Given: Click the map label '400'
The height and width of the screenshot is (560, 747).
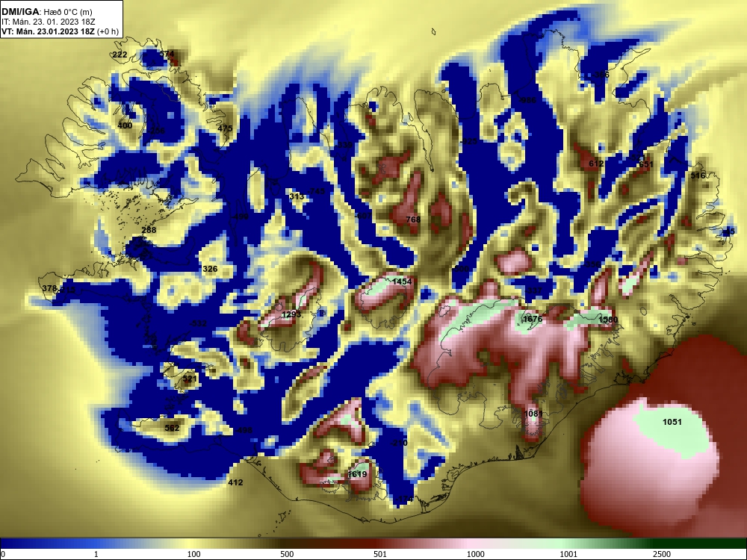Looking at the screenshot, I should point(125,125).
